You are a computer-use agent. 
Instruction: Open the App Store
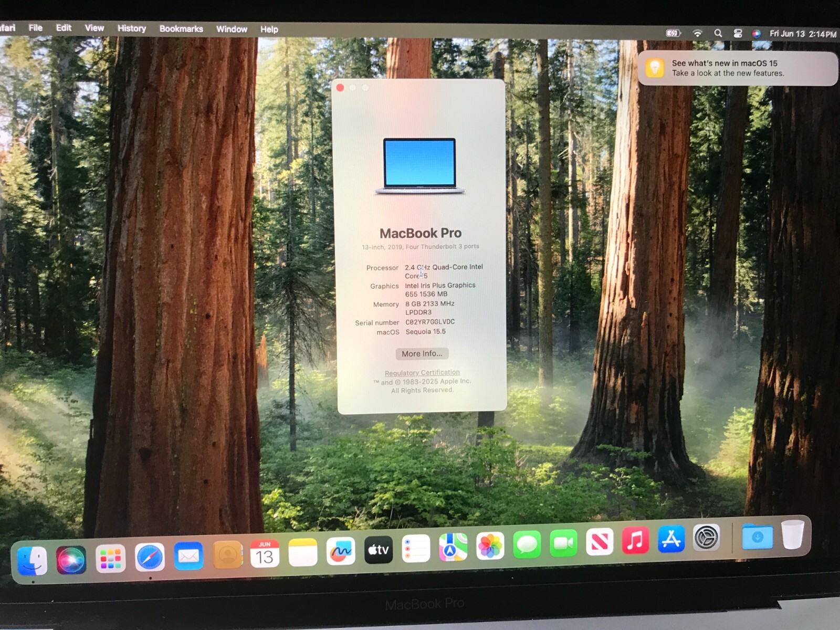pyautogui.click(x=671, y=541)
